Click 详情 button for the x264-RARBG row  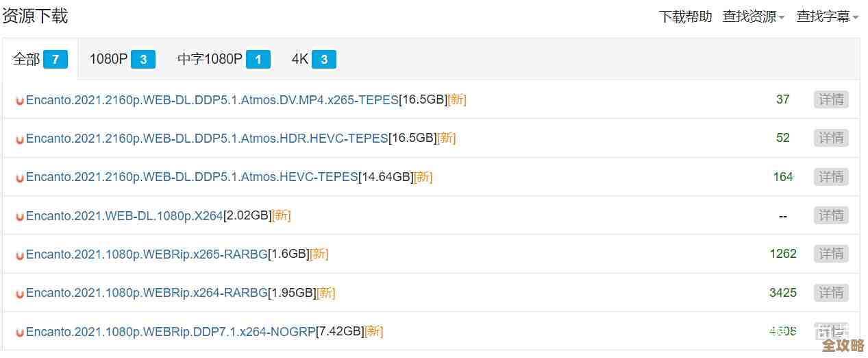point(831,293)
